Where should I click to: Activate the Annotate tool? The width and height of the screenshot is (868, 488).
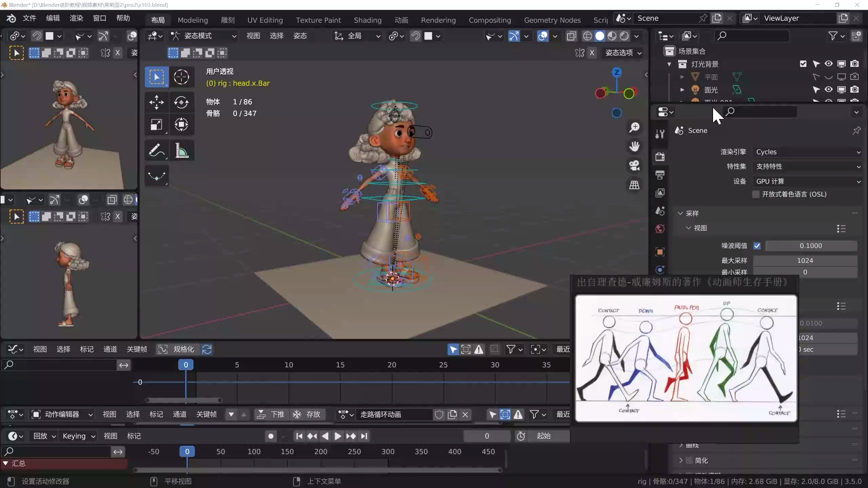(x=157, y=150)
